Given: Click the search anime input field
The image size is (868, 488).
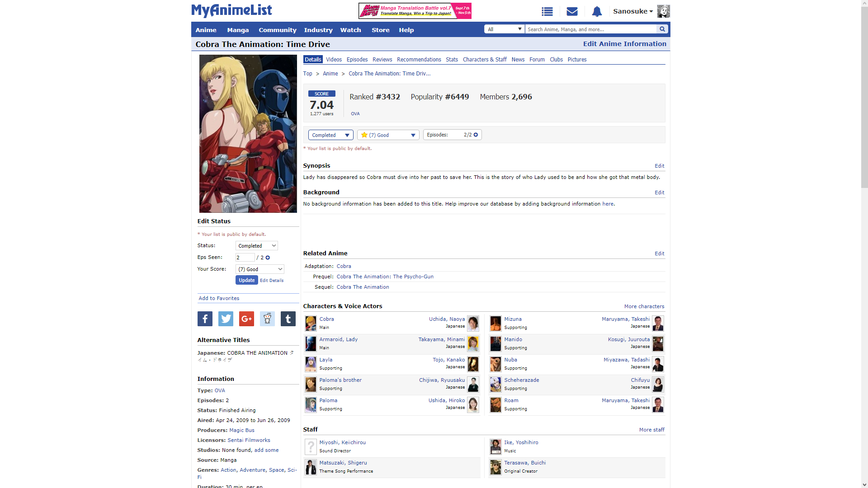Looking at the screenshot, I should [x=591, y=29].
